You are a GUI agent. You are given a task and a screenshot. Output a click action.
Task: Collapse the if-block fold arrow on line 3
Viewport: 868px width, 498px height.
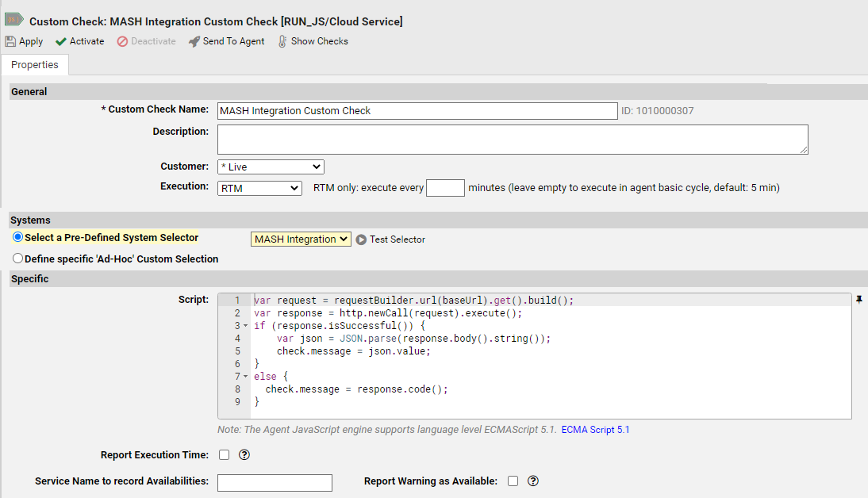coord(246,326)
